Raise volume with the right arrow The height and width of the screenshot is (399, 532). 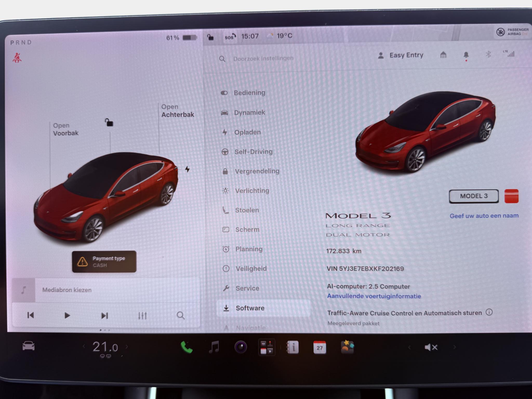(x=454, y=347)
